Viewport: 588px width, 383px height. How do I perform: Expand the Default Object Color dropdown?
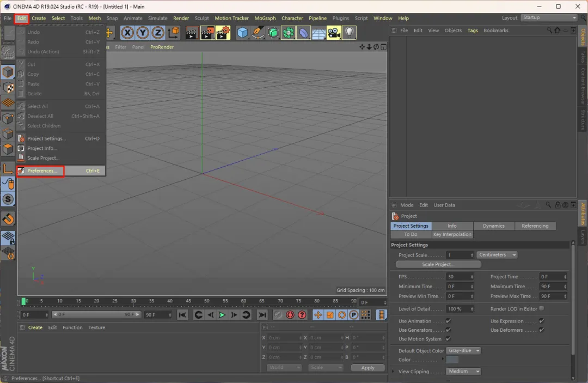pos(463,351)
